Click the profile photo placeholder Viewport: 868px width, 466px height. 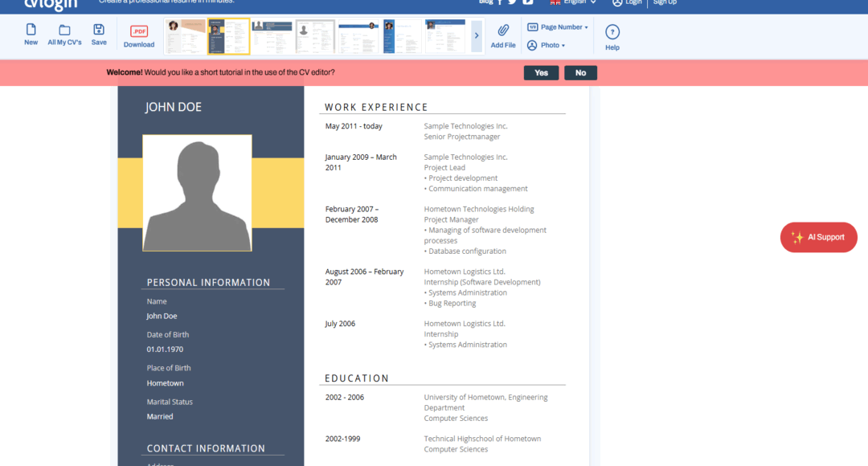click(196, 192)
